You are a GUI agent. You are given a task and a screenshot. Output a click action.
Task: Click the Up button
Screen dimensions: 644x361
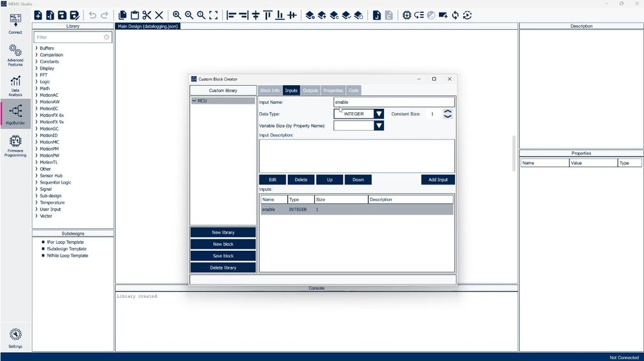[329, 180]
